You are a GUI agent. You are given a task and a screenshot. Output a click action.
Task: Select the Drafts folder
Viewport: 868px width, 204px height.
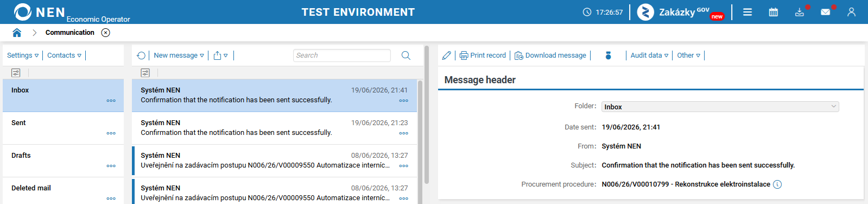[64, 161]
